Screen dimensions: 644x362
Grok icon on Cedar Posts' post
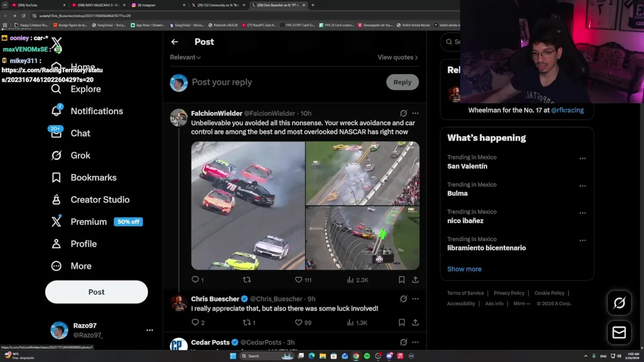click(404, 342)
